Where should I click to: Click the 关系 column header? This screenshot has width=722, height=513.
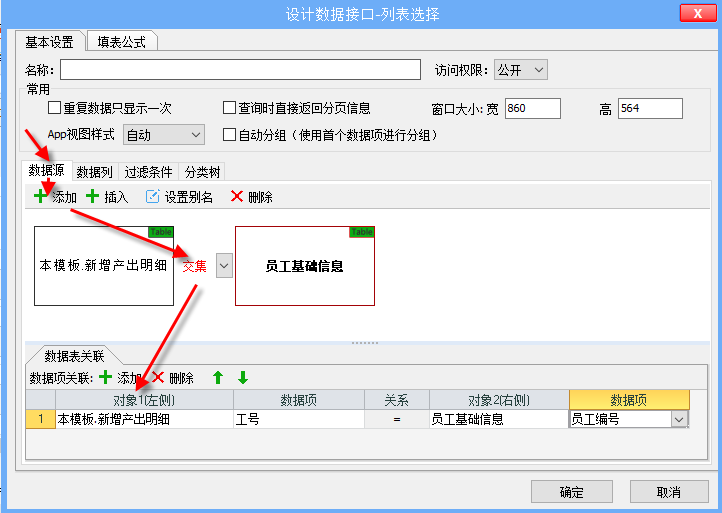pyautogui.click(x=397, y=400)
